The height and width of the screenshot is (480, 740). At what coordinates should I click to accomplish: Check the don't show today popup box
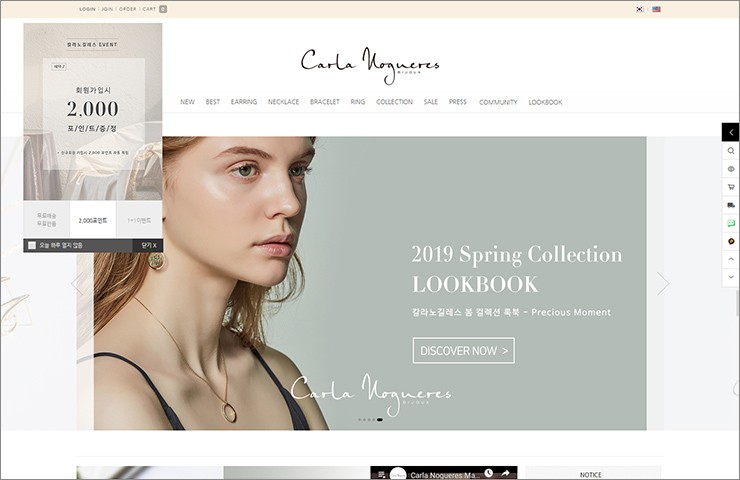coord(32,245)
